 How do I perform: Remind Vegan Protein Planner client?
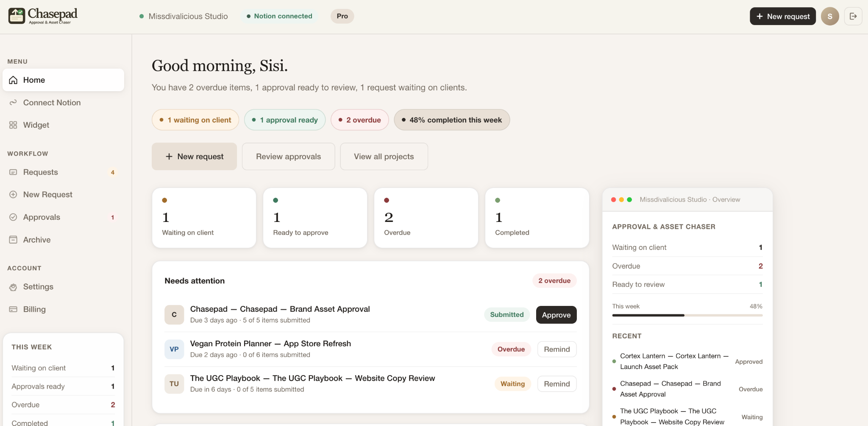557,349
